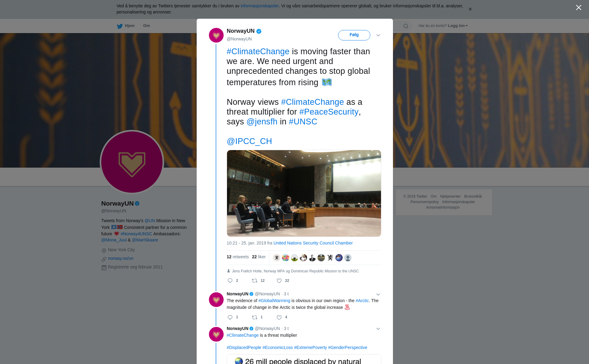Viewport: 589px width, 364px height.
Task: Open the Twitter bird Hjem link
Action: click(126, 26)
